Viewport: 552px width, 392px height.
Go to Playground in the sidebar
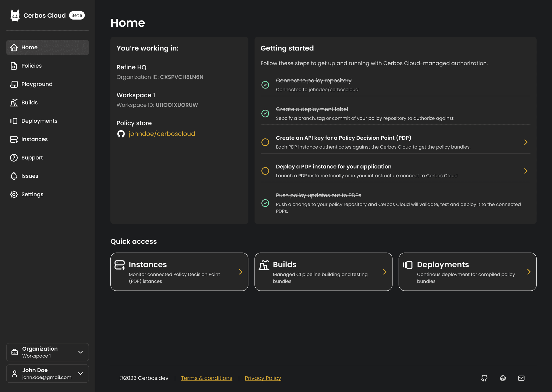(47, 84)
